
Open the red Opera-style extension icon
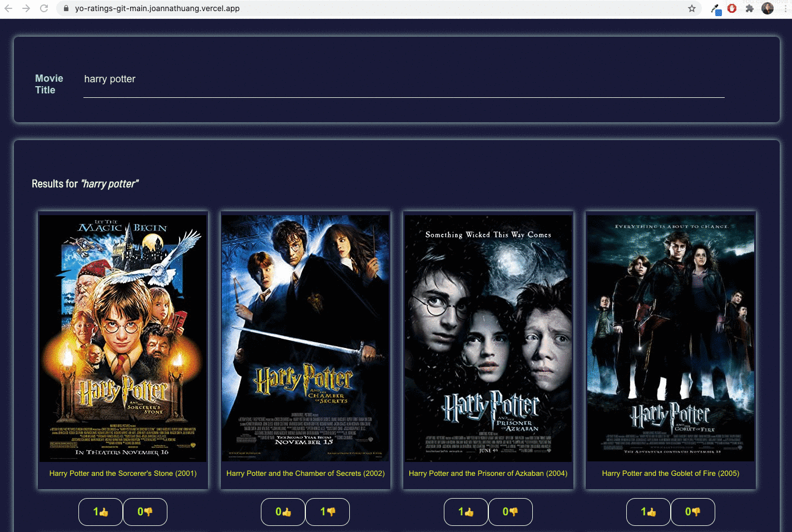pos(732,8)
